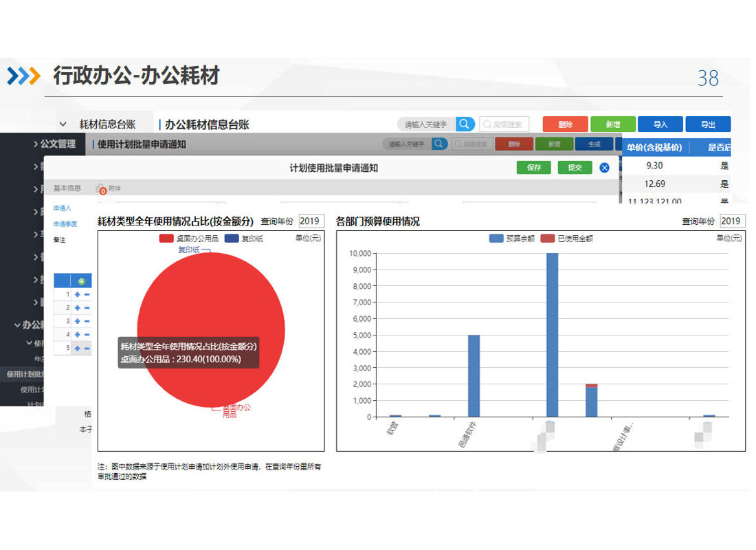Click the blue search icon in 办公耗材信息台账 toolbar
756x550 pixels.
coord(465,124)
